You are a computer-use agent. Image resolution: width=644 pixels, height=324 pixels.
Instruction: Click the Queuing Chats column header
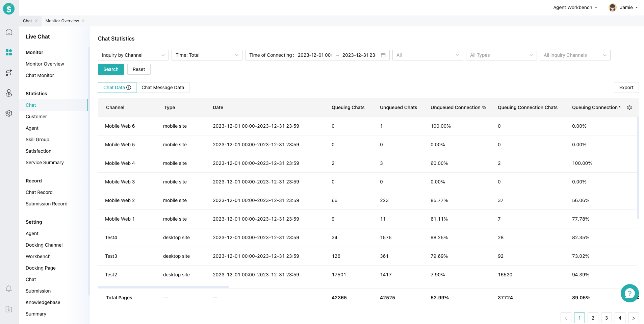tap(348, 107)
